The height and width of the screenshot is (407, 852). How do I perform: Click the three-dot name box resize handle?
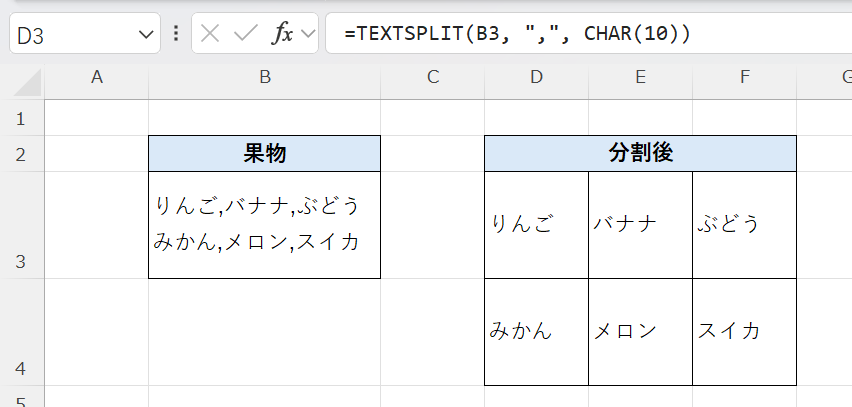(x=176, y=34)
